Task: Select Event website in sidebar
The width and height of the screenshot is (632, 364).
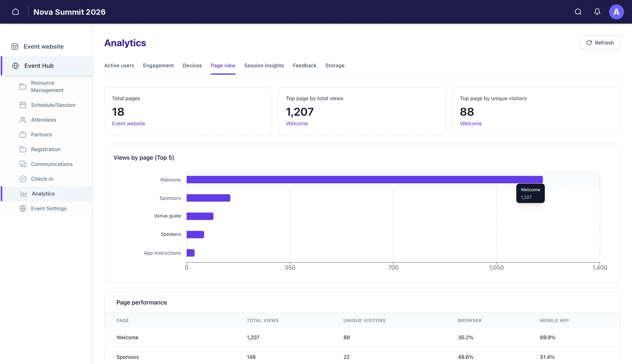Action: [43, 47]
